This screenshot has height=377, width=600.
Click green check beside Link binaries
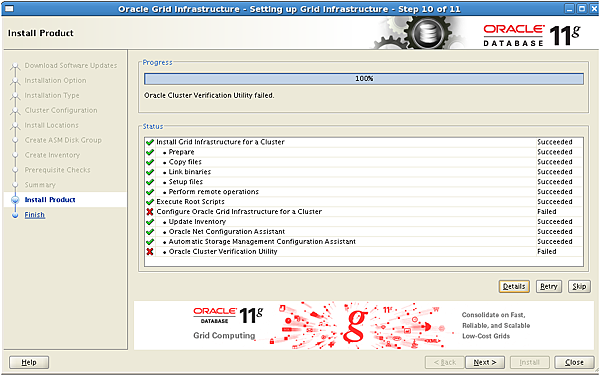click(x=150, y=172)
